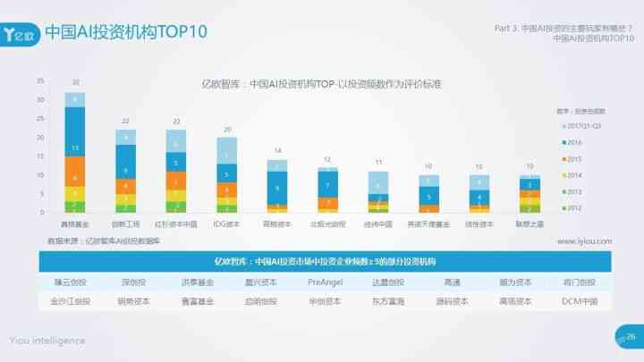Click the total value 20 above IDG资本 bar
Screen dimensions: 644x362
[x=227, y=130]
